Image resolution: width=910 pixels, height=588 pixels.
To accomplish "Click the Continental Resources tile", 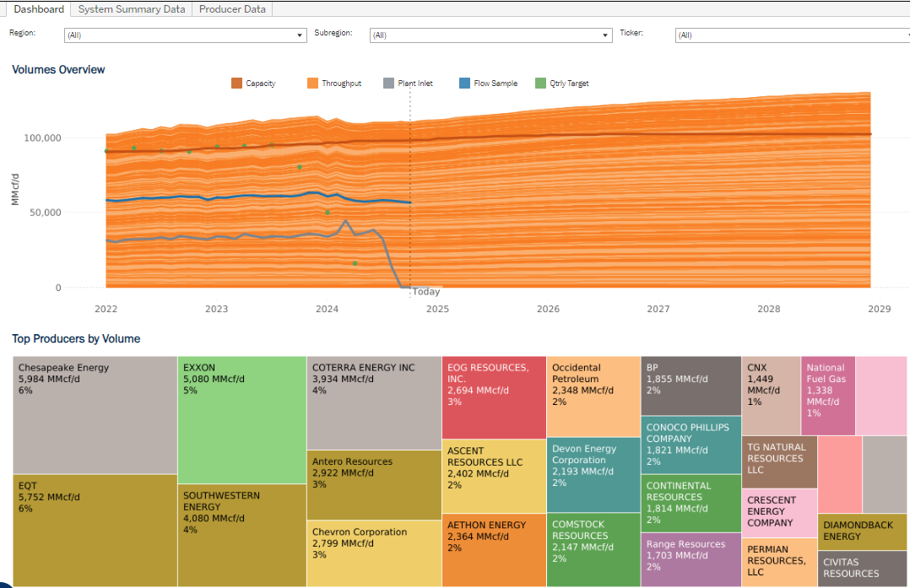I will [691, 504].
